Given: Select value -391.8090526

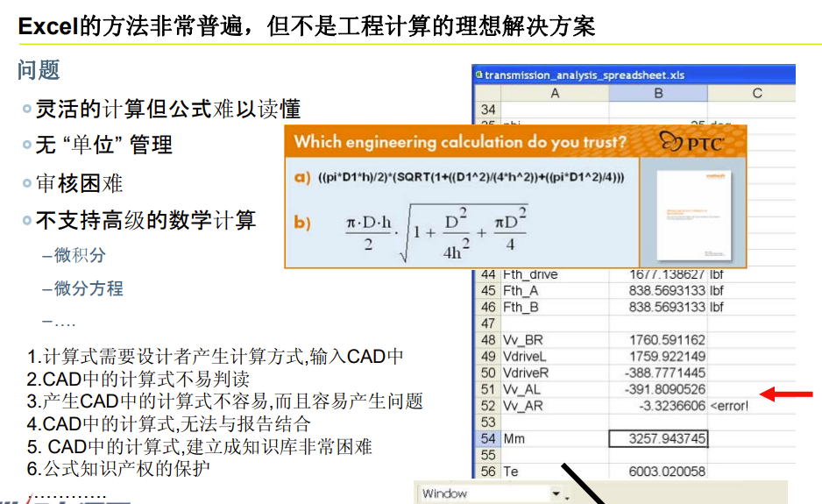Looking at the screenshot, I should point(658,389).
